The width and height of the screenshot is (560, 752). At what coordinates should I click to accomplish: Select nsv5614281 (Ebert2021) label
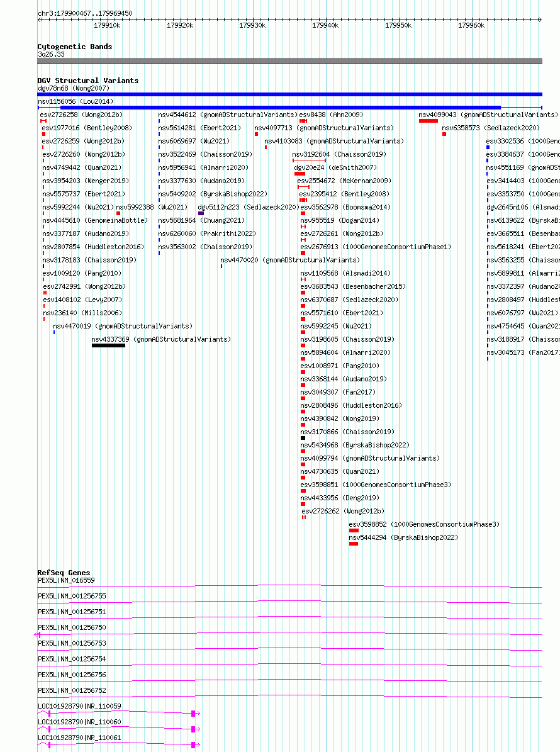tap(199, 128)
